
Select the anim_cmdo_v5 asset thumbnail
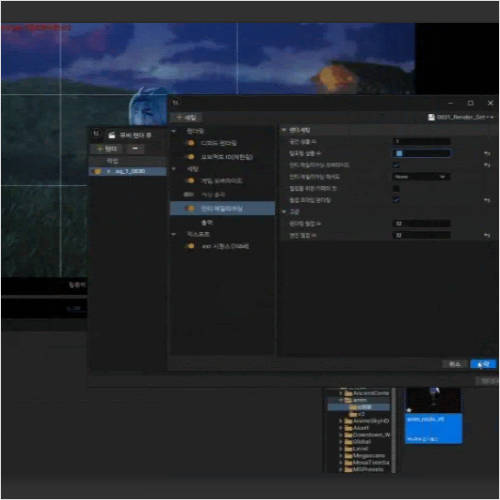tap(433, 415)
